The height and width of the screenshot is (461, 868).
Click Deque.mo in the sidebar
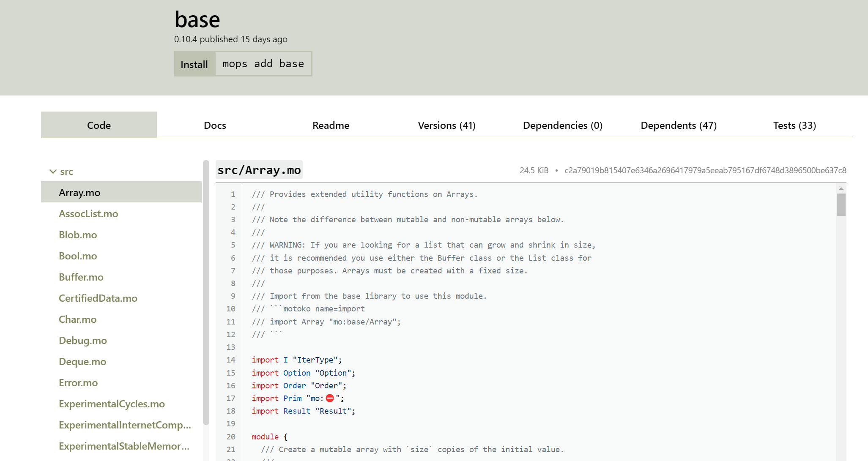(x=82, y=362)
